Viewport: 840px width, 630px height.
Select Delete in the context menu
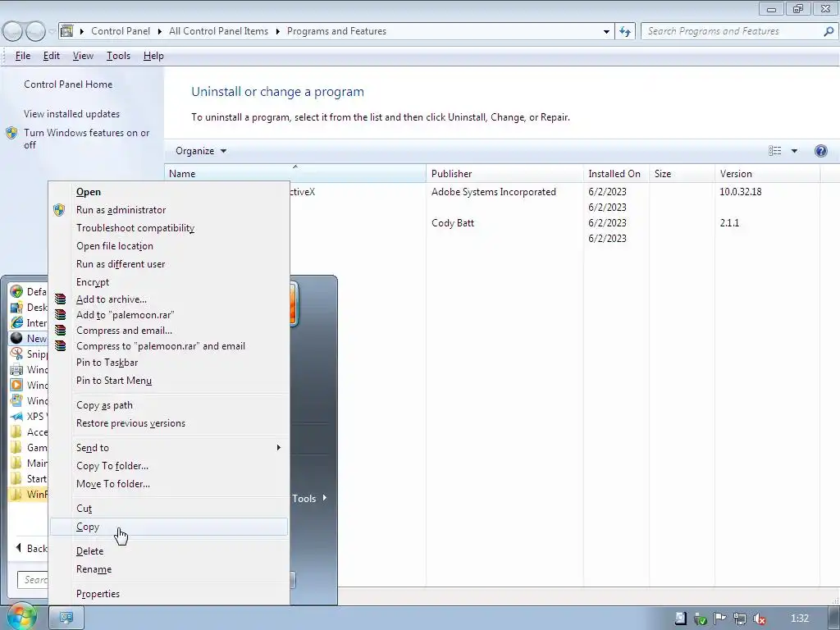click(169, 550)
